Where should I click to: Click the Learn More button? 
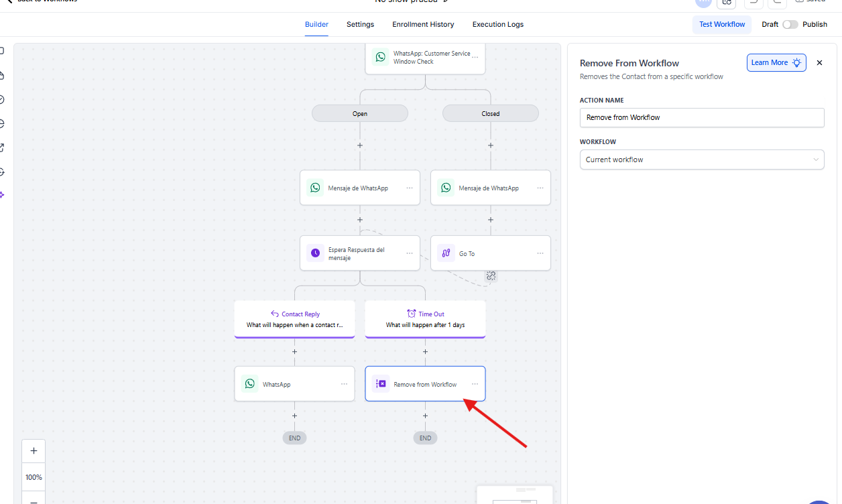pyautogui.click(x=776, y=63)
